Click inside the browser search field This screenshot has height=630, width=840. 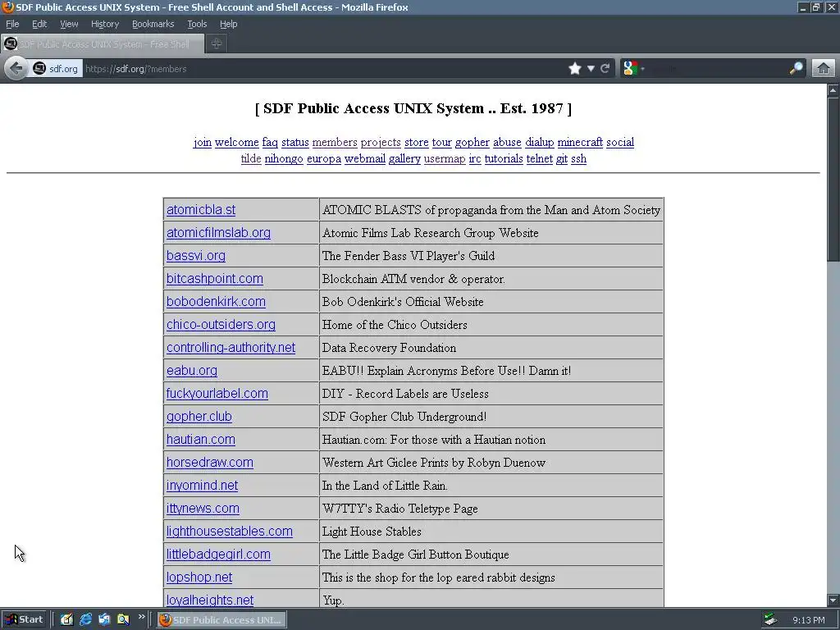(x=717, y=69)
